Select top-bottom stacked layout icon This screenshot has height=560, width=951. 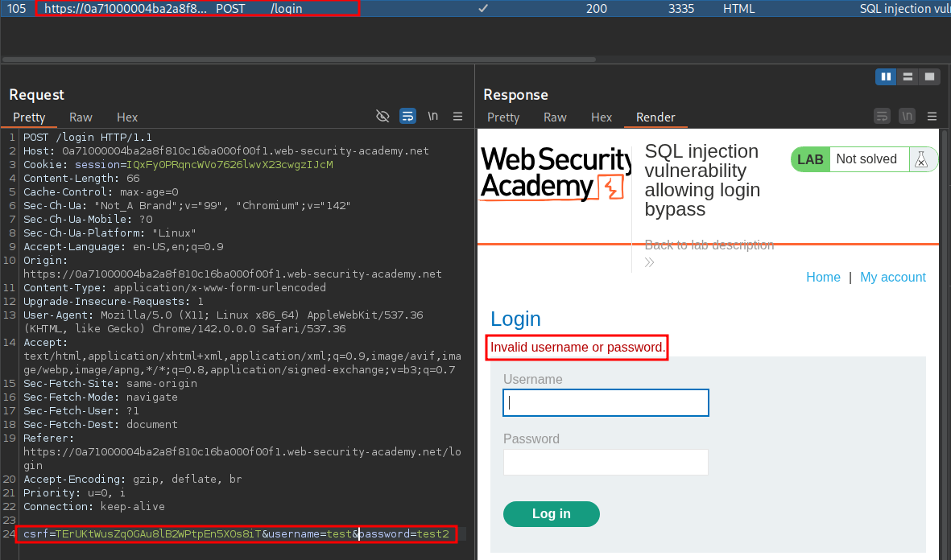click(x=908, y=76)
